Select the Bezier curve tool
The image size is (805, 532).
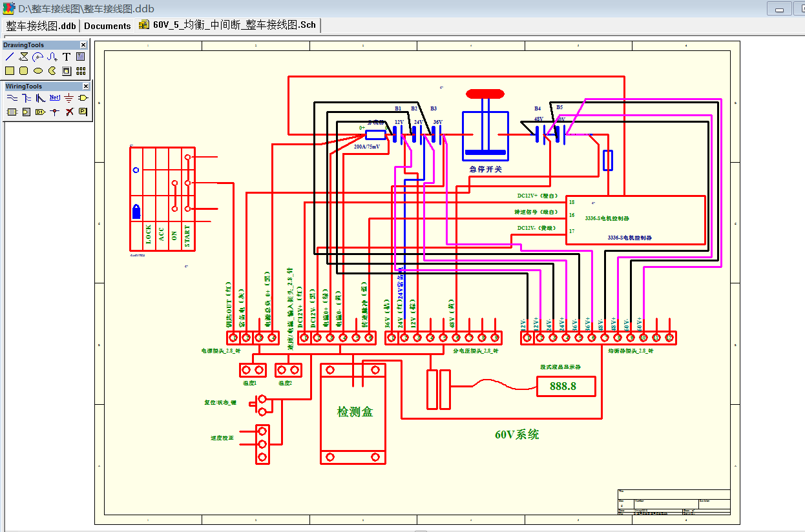click(x=52, y=57)
